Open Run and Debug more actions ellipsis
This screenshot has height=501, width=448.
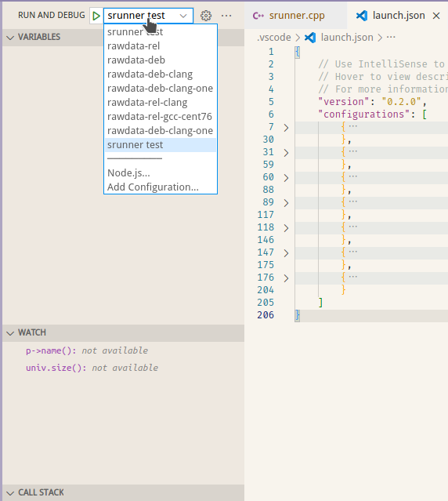pyautogui.click(x=226, y=16)
